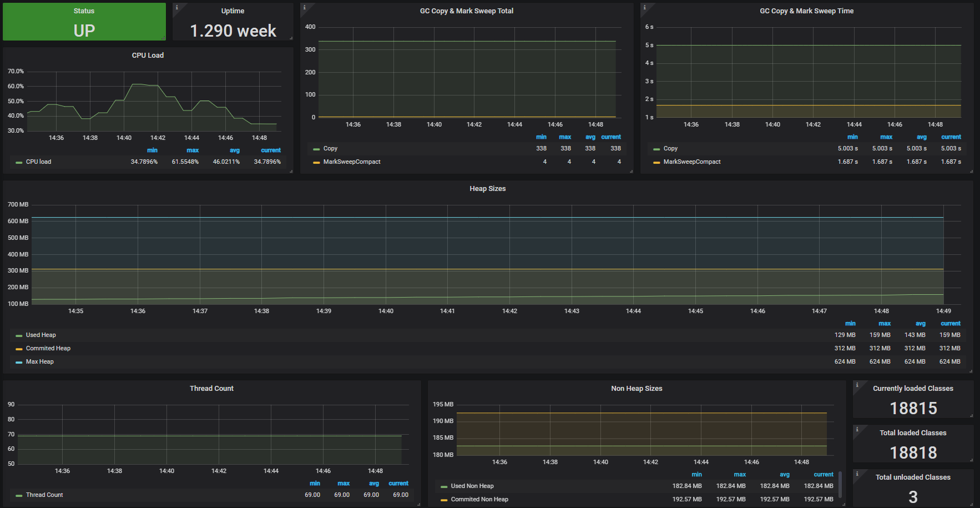Viewport: 980px width, 508px height.
Task: Open the Thread Count panel title menu
Action: (211, 389)
